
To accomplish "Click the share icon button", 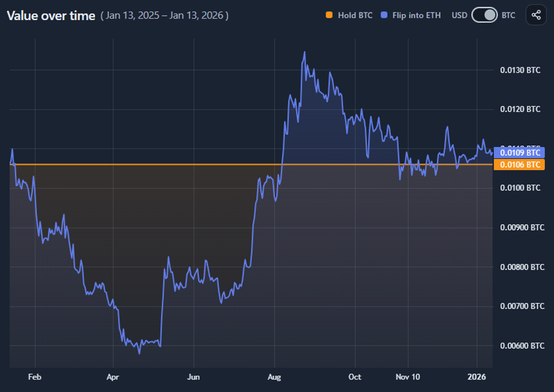I will pos(536,15).
